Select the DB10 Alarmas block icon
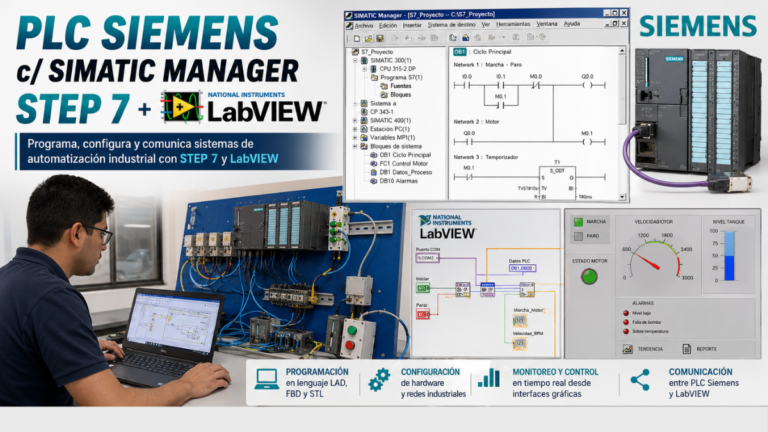Screen dimensions: 768x432 click(x=374, y=181)
